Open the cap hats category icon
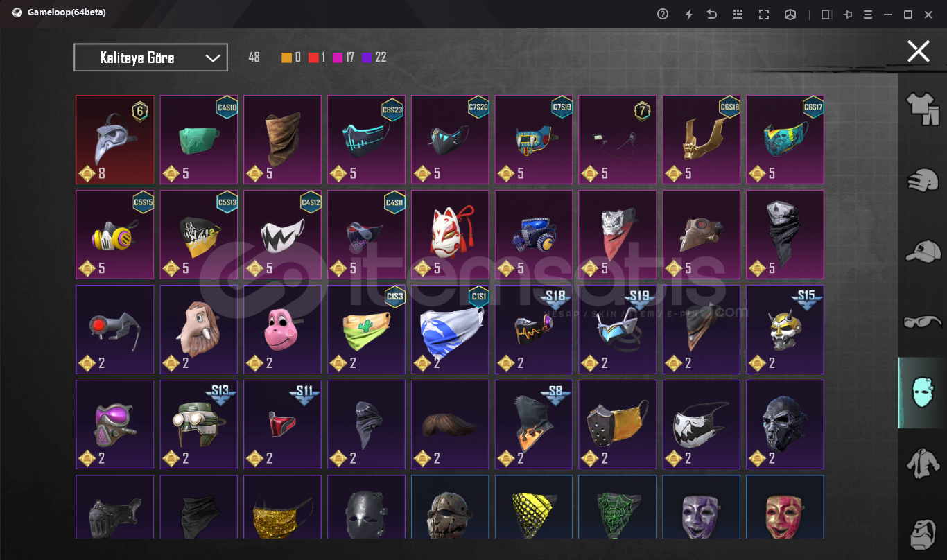Viewport: 947px width, 560px height. [x=923, y=251]
